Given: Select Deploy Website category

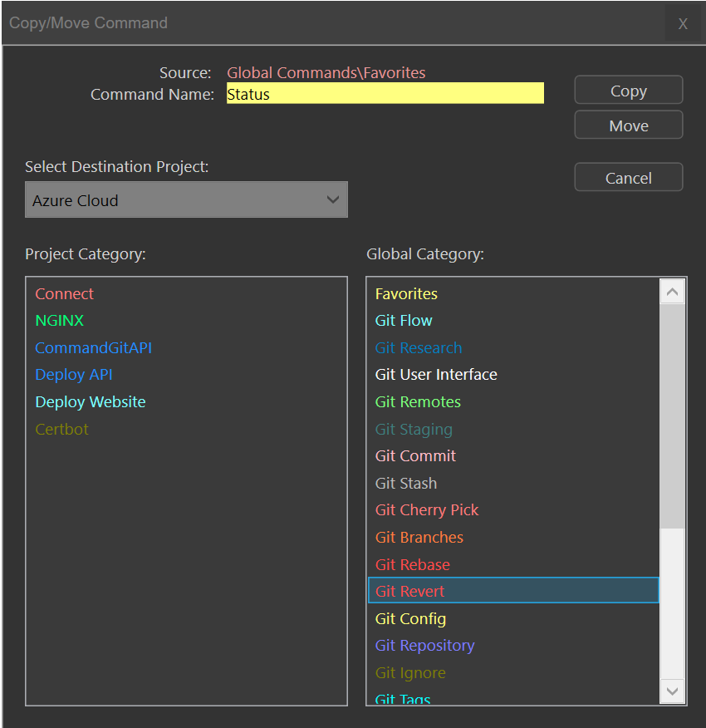Looking at the screenshot, I should 91,402.
